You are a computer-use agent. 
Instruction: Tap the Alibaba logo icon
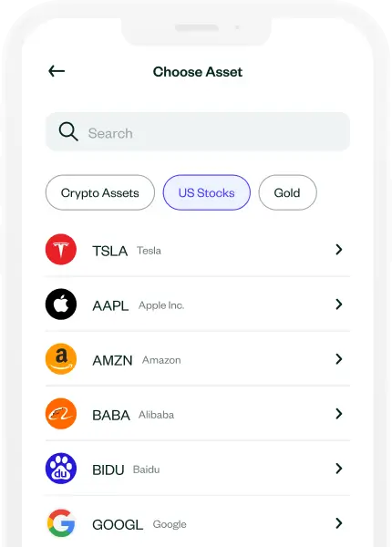[x=61, y=414]
